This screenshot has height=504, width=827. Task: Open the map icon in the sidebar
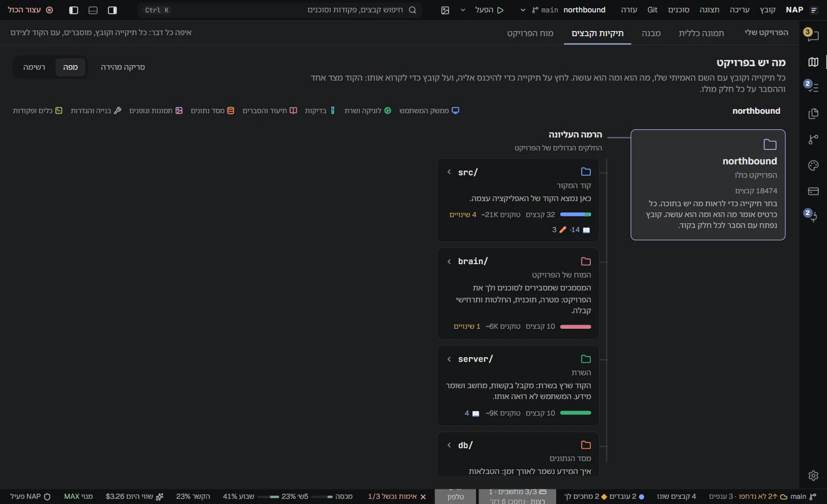(x=813, y=62)
